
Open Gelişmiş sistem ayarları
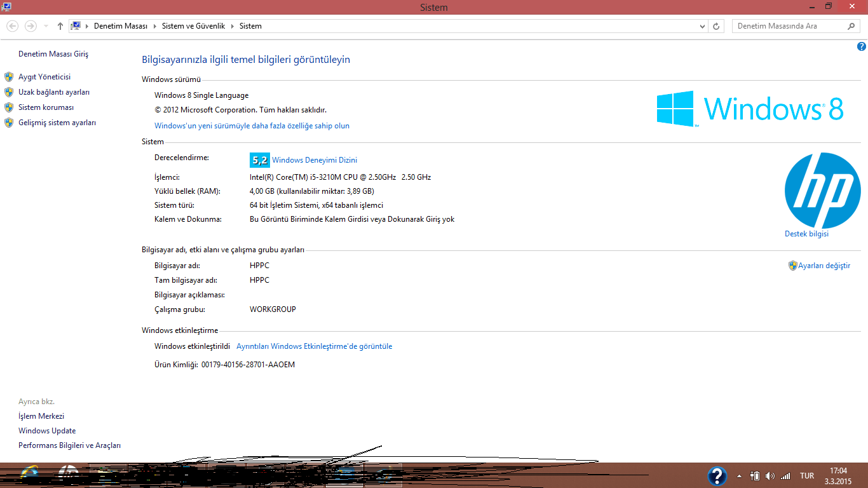pos(57,123)
